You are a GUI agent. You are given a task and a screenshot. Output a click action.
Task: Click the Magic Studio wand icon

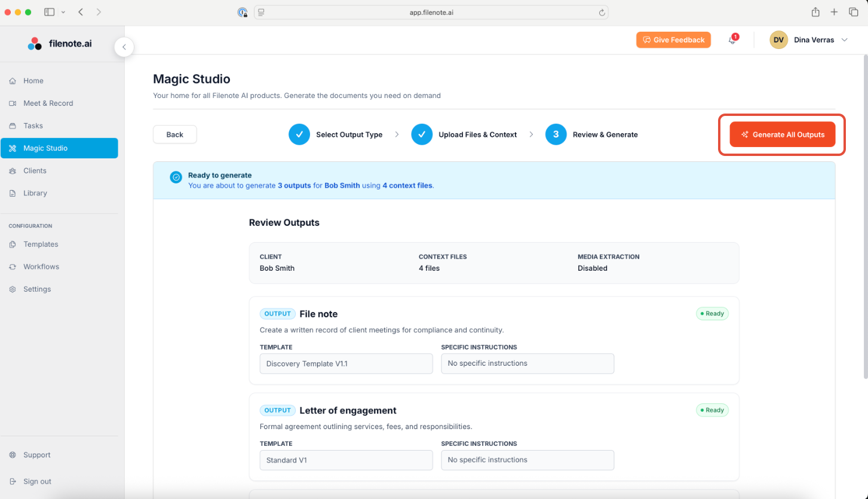(13, 148)
